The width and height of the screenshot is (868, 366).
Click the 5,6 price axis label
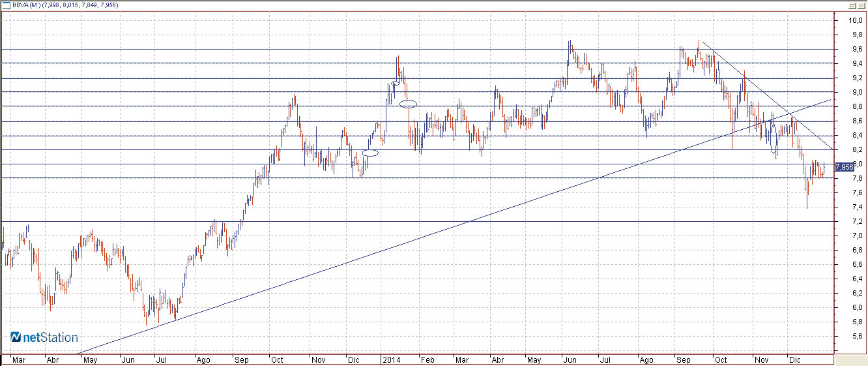pyautogui.click(x=856, y=336)
